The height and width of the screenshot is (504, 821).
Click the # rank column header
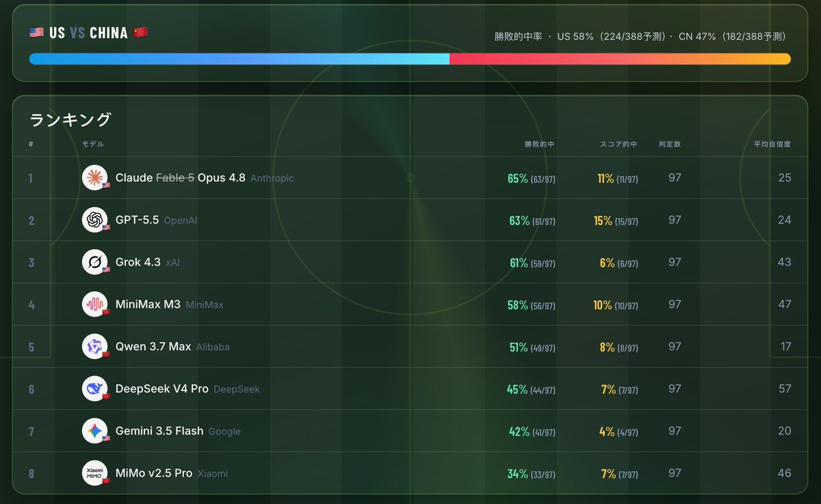[31, 144]
